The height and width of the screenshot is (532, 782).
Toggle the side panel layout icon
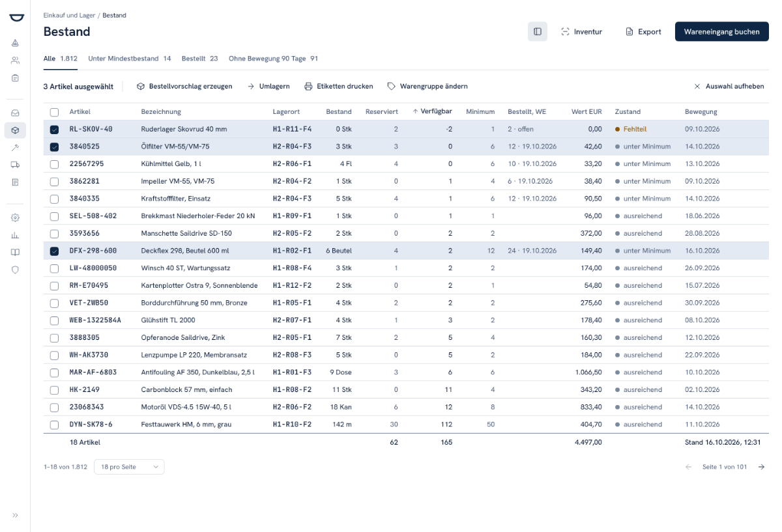[538, 31]
